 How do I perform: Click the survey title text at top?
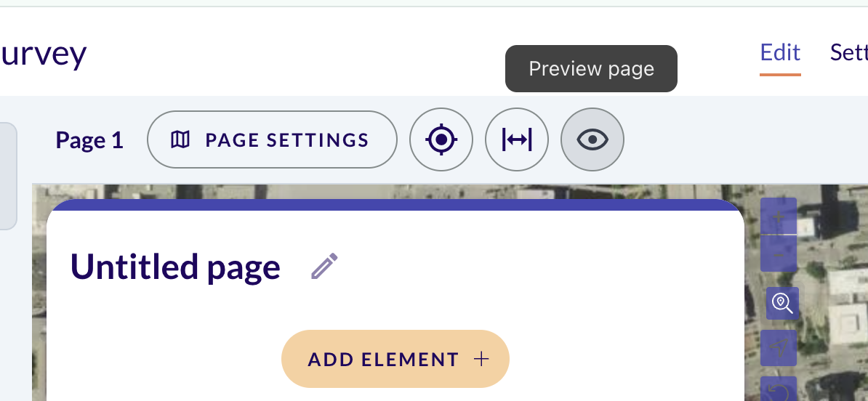pos(43,55)
